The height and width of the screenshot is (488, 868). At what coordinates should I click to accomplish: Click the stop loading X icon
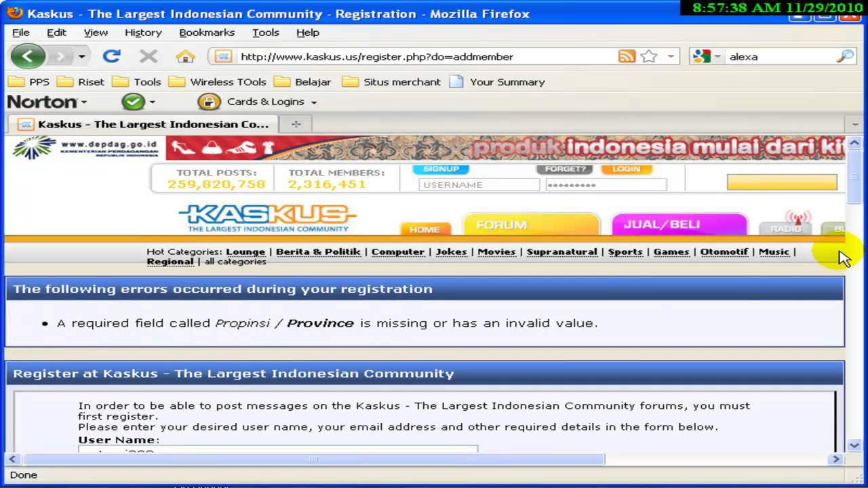pos(149,56)
